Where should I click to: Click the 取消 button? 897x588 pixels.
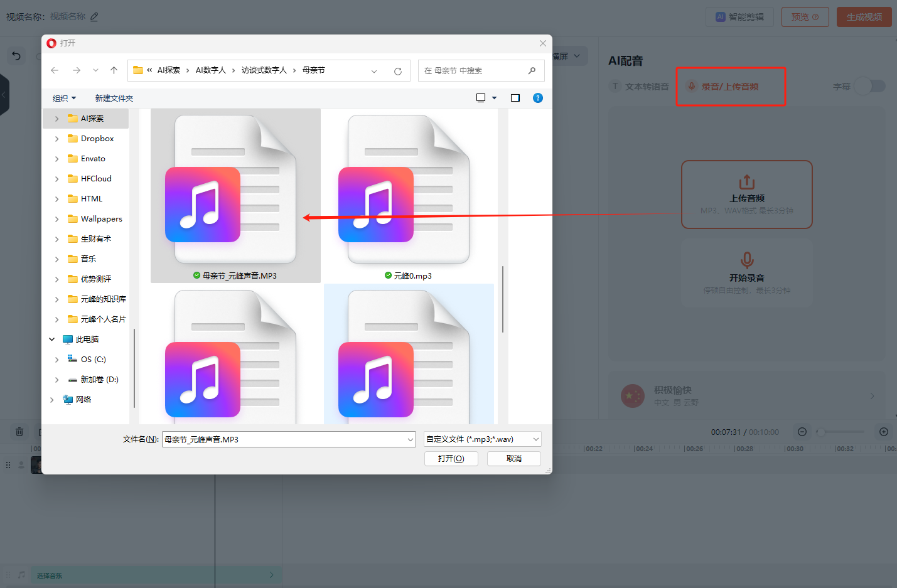(x=514, y=459)
